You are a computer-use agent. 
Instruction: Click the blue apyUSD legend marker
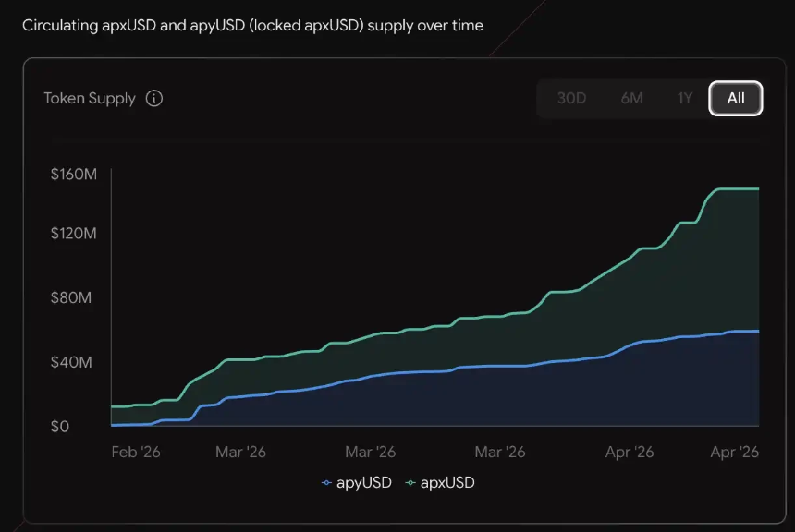(326, 482)
